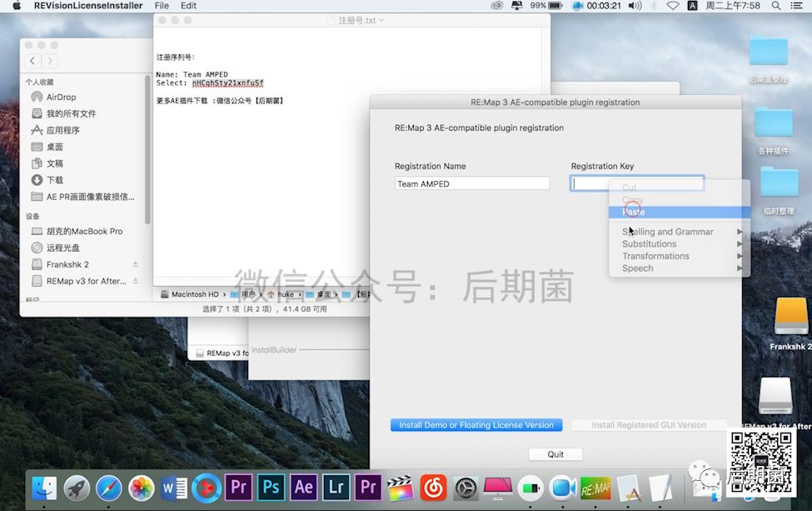Open Notification Center list icon
812x511 pixels.
tap(797, 6)
